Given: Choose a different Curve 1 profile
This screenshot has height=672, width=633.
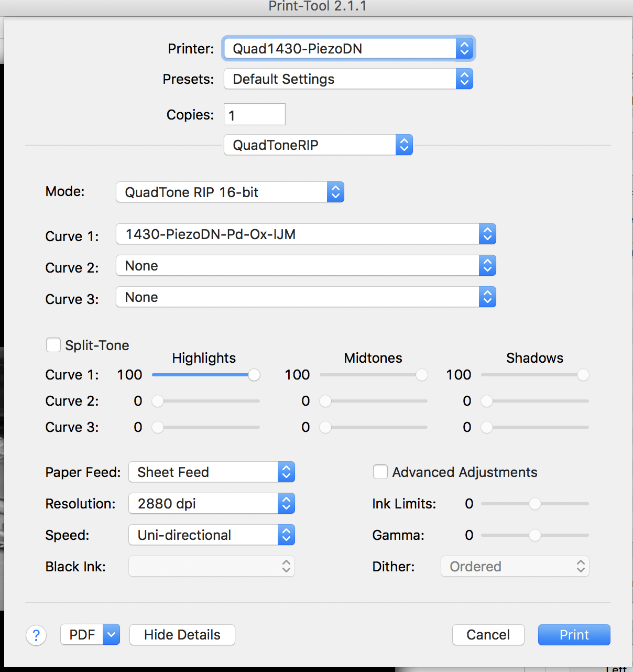Looking at the screenshot, I should [305, 234].
